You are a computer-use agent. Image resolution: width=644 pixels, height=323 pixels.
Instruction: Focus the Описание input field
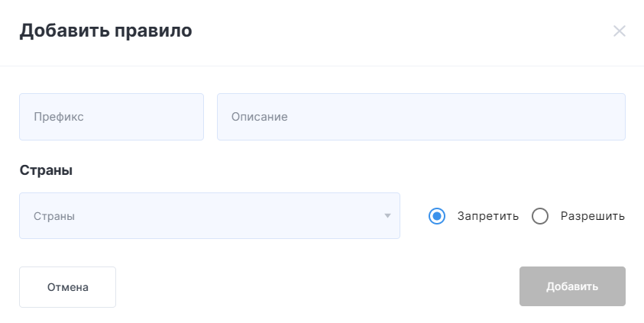point(421,117)
